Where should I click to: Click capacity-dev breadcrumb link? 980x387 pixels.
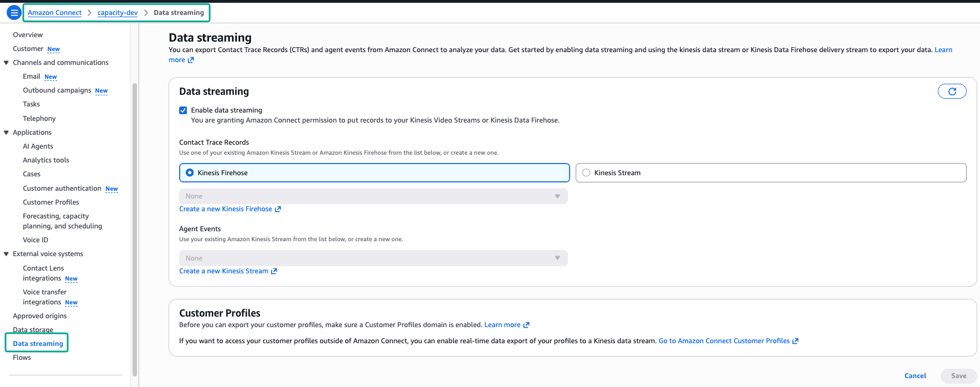118,13
